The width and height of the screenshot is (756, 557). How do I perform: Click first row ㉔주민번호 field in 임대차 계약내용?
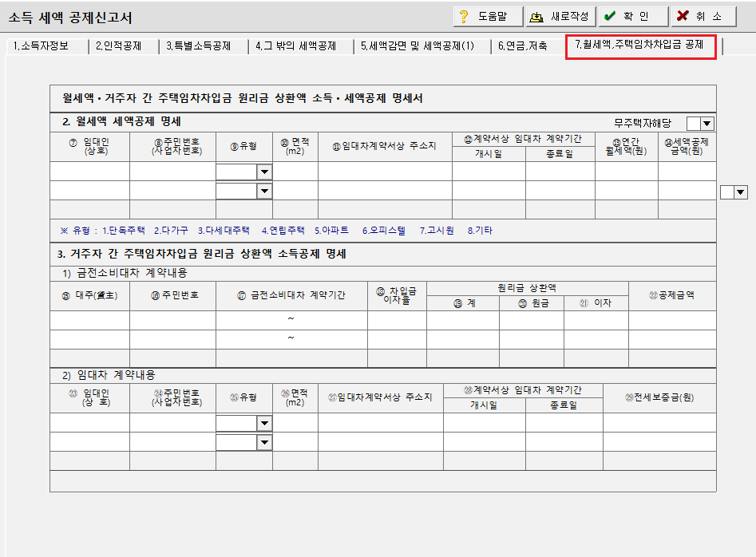coord(172,423)
